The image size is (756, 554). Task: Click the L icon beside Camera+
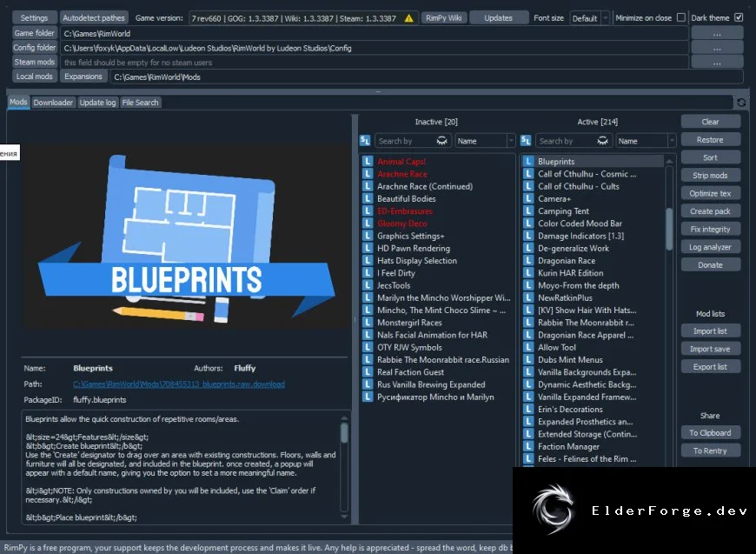coord(528,198)
